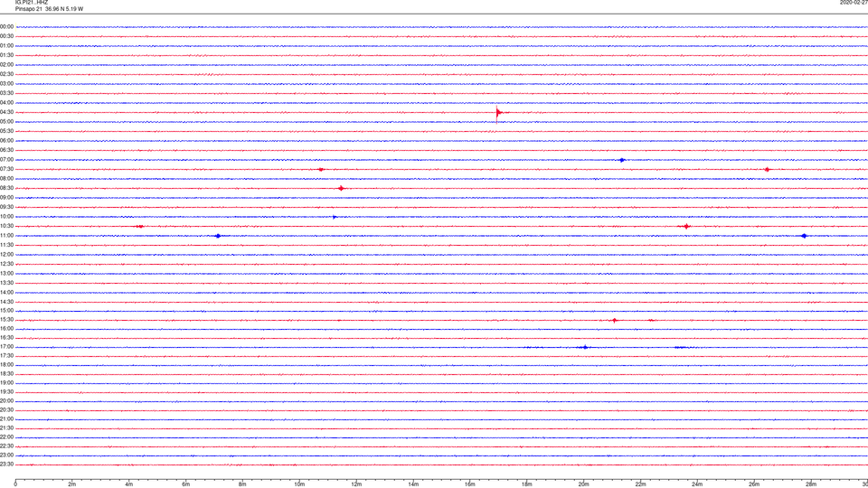Screen dimensions: 868x488
Task: Click the 20m tick label on the axis
Action: [x=583, y=484]
